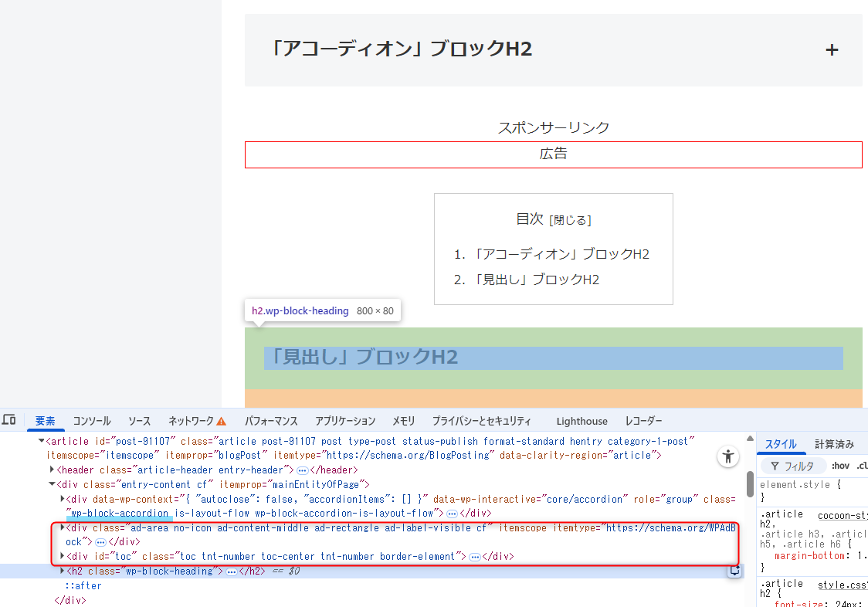This screenshot has width=868, height=607.
Task: Click the ellipsis badge in the header element row
Action: tap(302, 470)
